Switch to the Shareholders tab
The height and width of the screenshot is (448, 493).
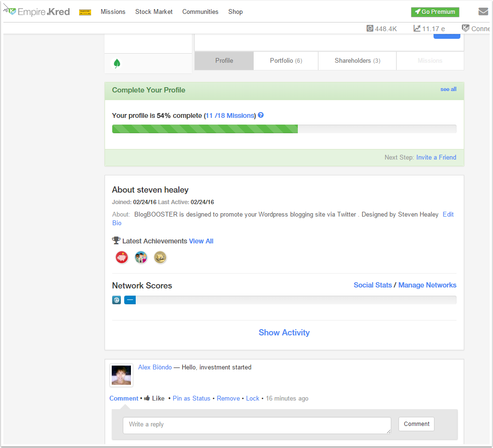[x=357, y=61]
